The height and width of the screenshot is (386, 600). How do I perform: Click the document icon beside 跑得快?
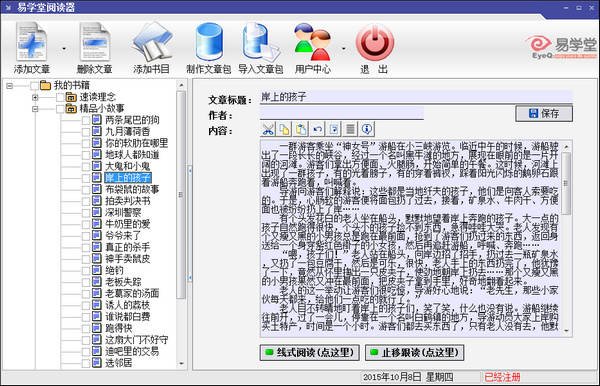coord(97,328)
